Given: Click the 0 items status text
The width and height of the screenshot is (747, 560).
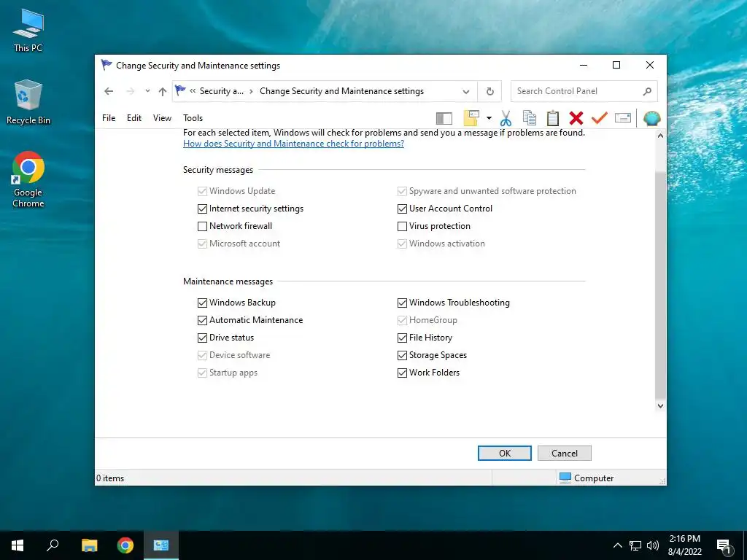Looking at the screenshot, I should coord(110,478).
